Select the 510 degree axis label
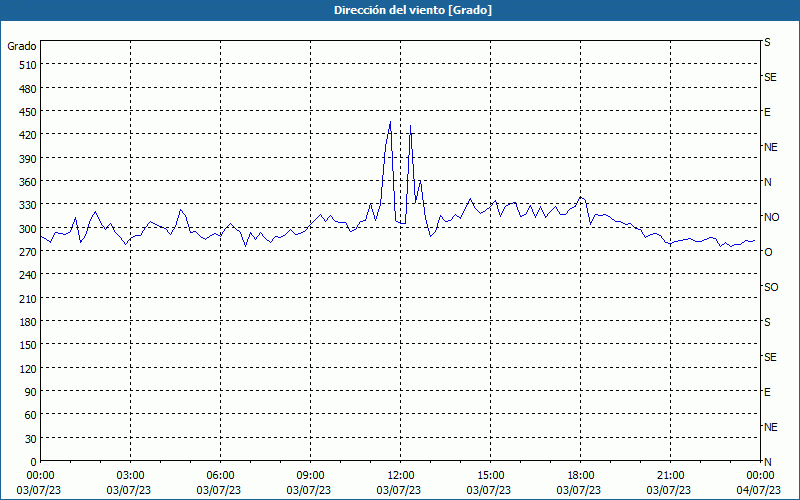Screen dimensions: 800x500 click(x=28, y=65)
